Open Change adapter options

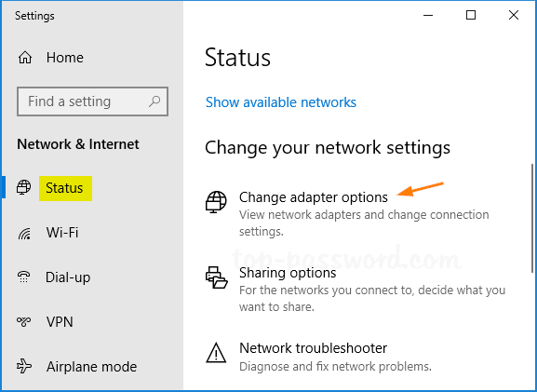tap(314, 197)
